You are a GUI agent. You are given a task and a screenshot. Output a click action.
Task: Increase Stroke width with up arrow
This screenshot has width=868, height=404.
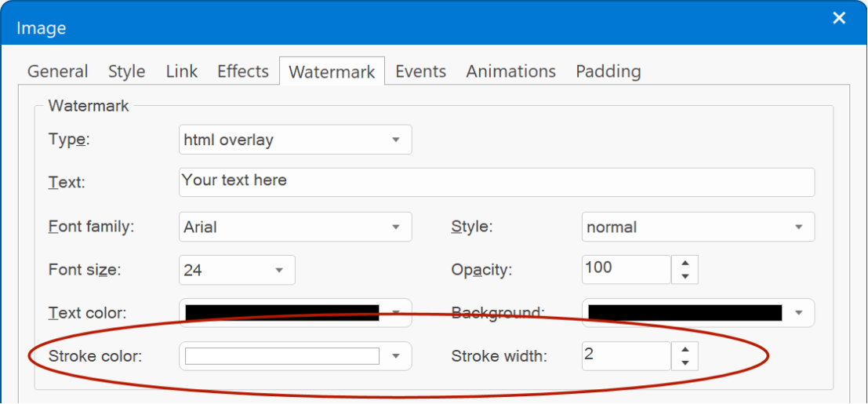pyautogui.click(x=685, y=350)
